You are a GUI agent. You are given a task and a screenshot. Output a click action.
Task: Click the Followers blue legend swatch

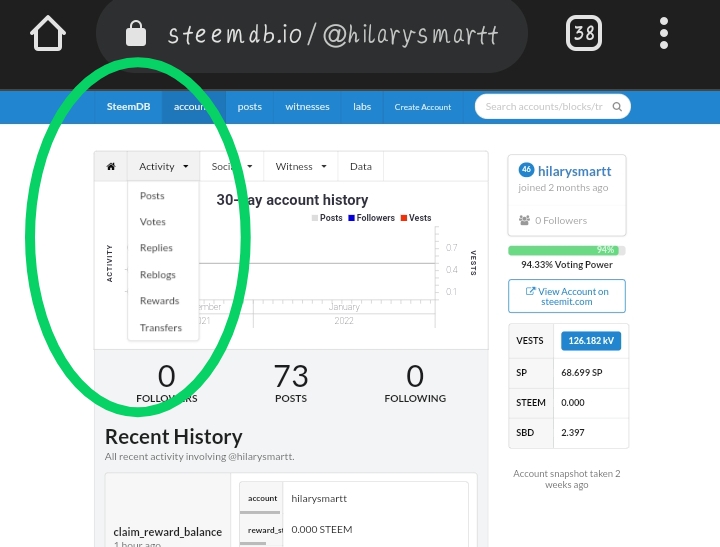point(351,218)
